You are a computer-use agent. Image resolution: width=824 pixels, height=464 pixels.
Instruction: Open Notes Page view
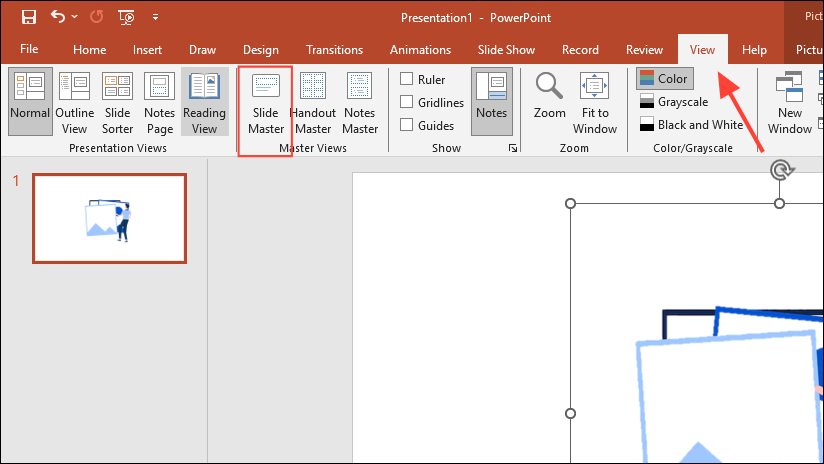point(159,101)
